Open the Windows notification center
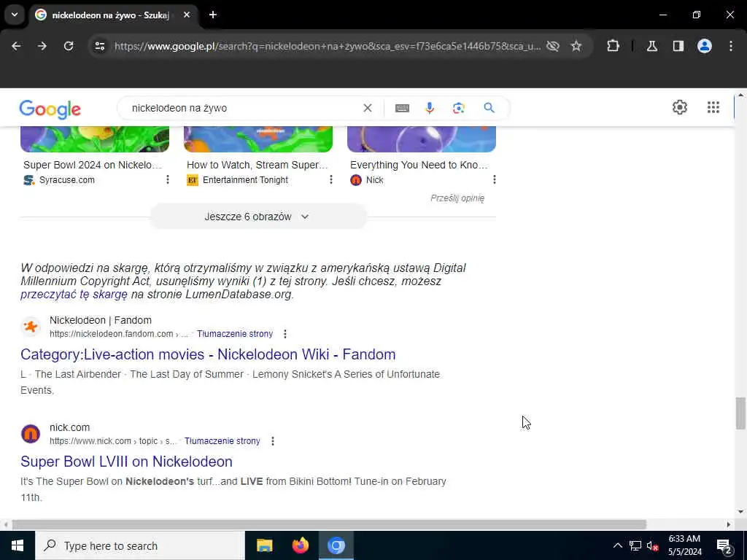This screenshot has height=560, width=747. pyautogui.click(x=724, y=546)
